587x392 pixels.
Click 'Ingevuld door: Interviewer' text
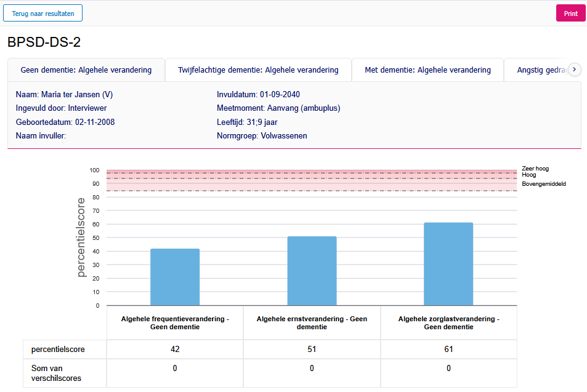[61, 108]
